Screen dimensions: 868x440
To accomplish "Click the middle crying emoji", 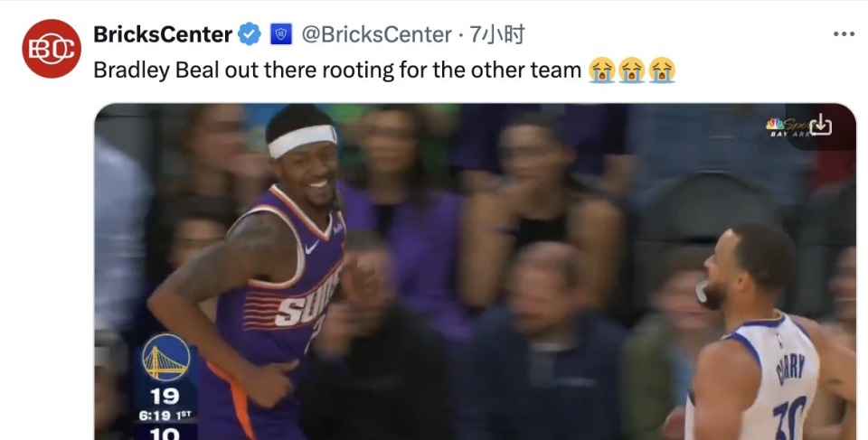I will (632, 70).
